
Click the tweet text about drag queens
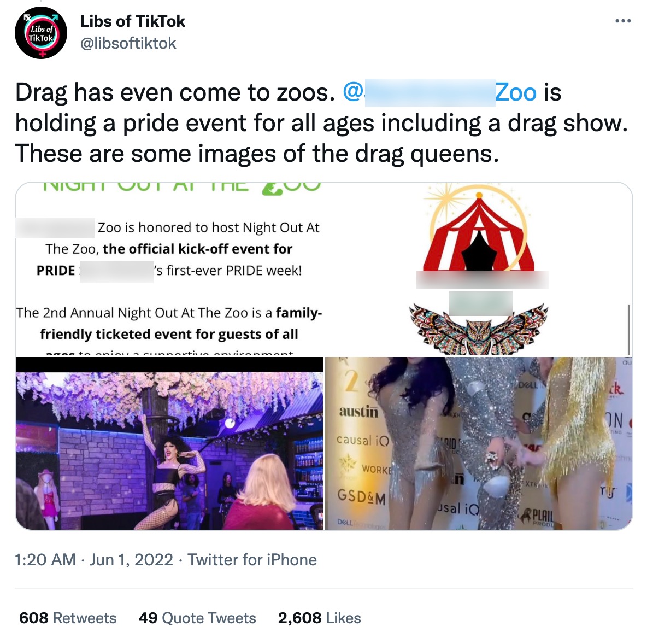[x=322, y=123]
